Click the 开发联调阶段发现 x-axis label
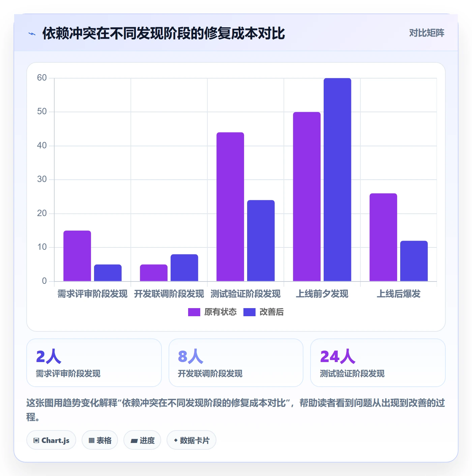Viewport: 472px width, 476px height. (169, 294)
